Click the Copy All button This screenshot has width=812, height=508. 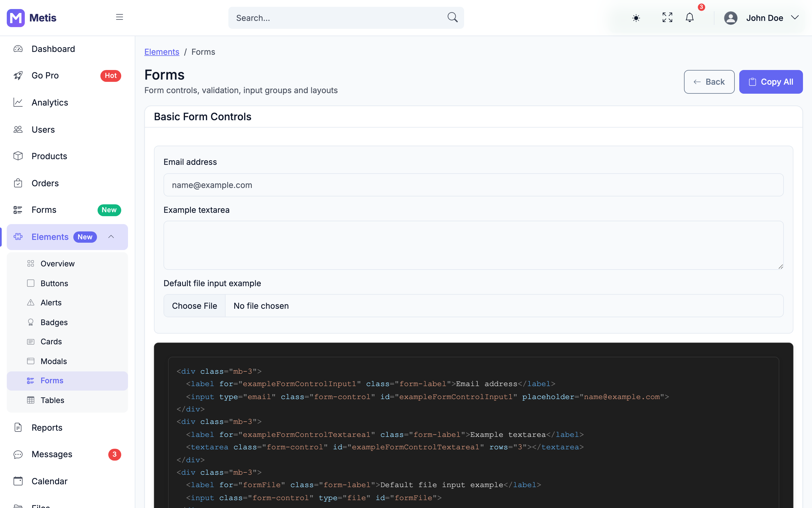[771, 82]
